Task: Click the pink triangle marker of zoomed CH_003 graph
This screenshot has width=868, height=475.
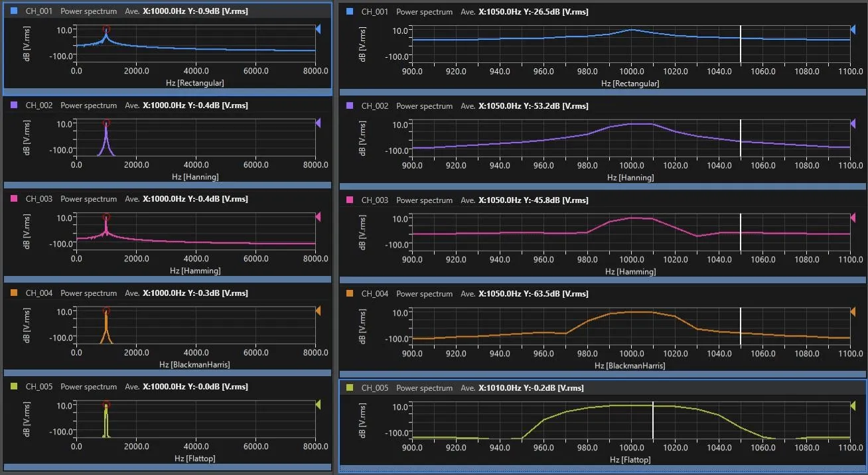Action: tap(854, 218)
